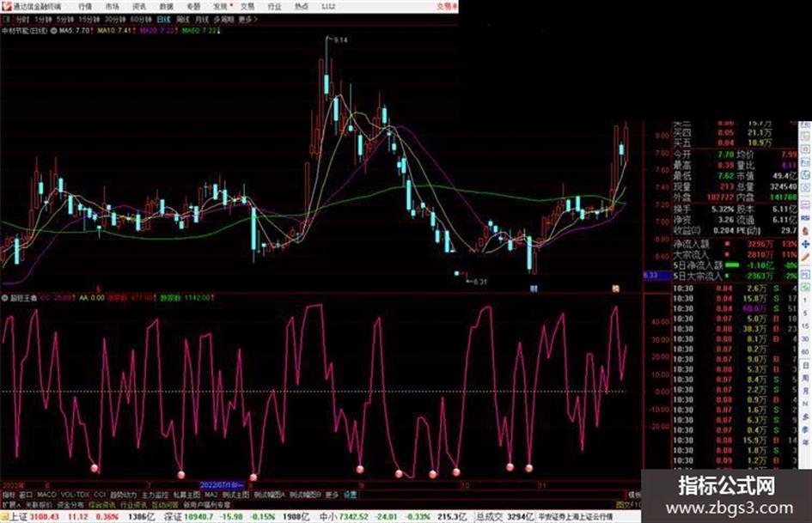Open the 窗口 tab in indicator bar
Image resolution: width=812 pixels, height=523 pixels.
tap(26, 495)
